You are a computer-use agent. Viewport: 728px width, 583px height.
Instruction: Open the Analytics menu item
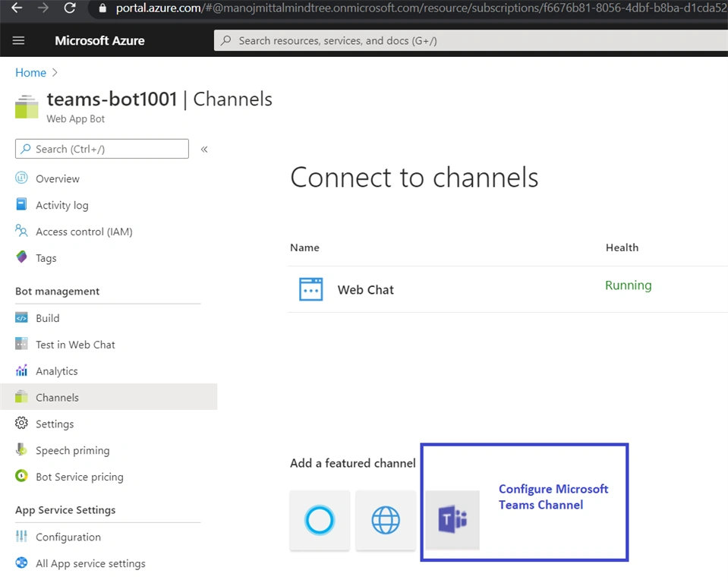[57, 371]
